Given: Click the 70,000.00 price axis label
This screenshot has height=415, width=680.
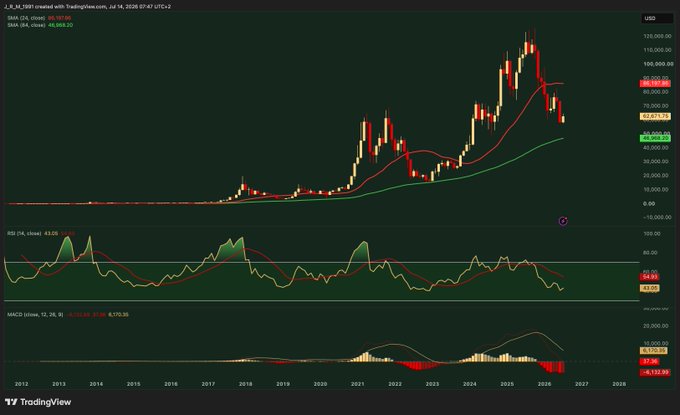Looking at the screenshot, I should pos(657,106).
